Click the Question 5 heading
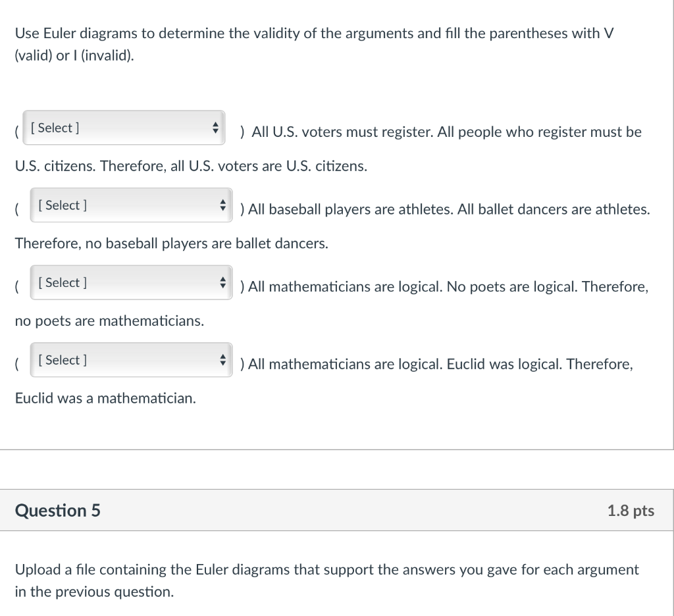674x616 pixels. coord(57,510)
